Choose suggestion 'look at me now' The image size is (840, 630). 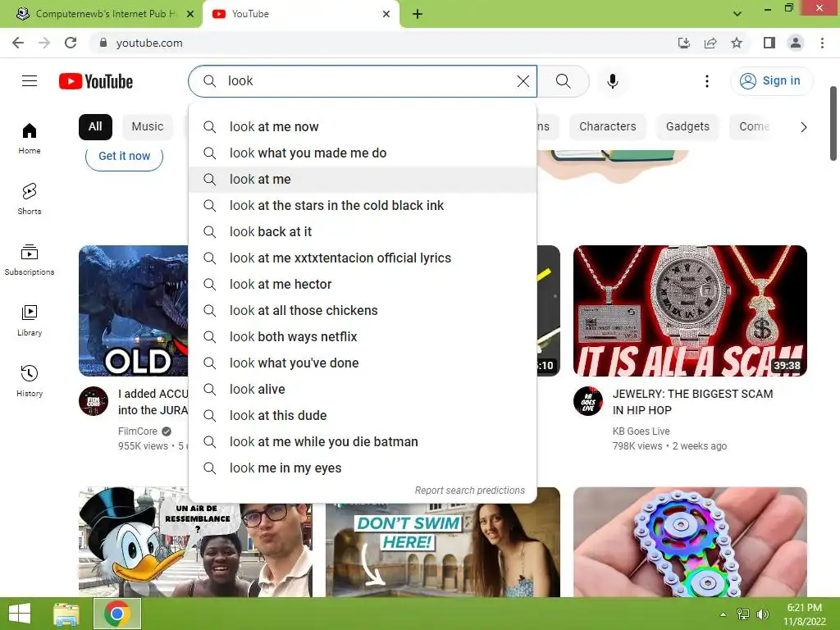click(x=363, y=127)
